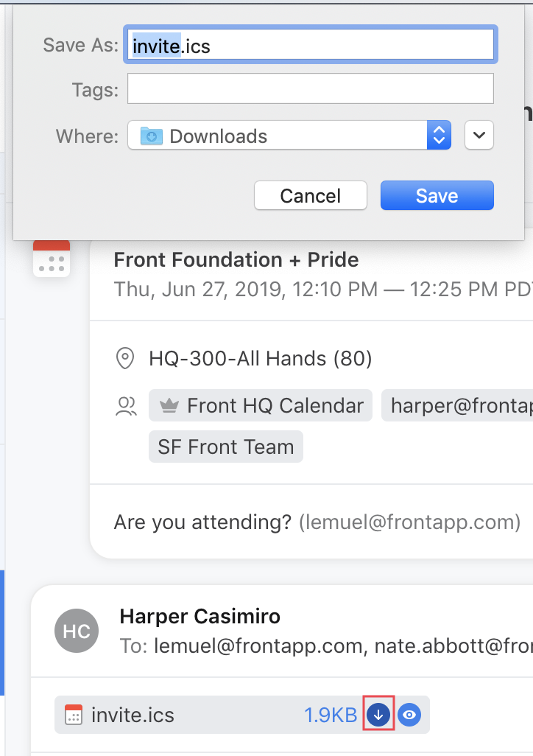Expand the save dialog with chevron button
The height and width of the screenshot is (756, 533).
(x=479, y=135)
